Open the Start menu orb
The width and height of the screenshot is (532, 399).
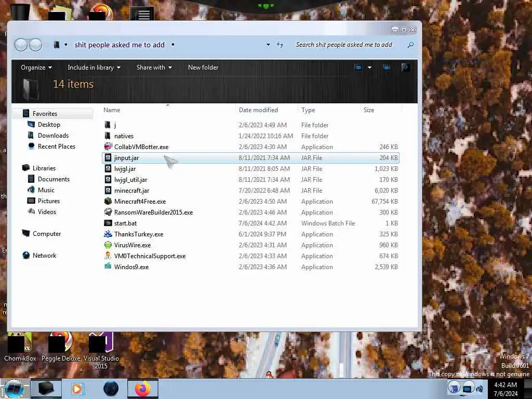pos(13,389)
